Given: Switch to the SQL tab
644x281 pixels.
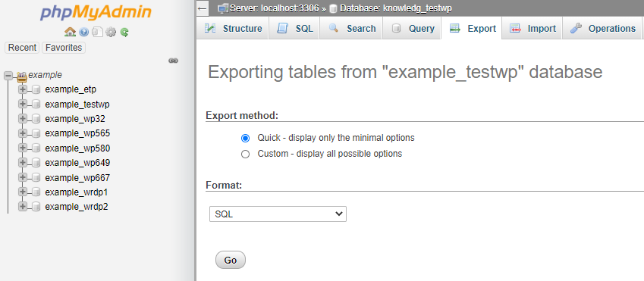Looking at the screenshot, I should tap(294, 28).
